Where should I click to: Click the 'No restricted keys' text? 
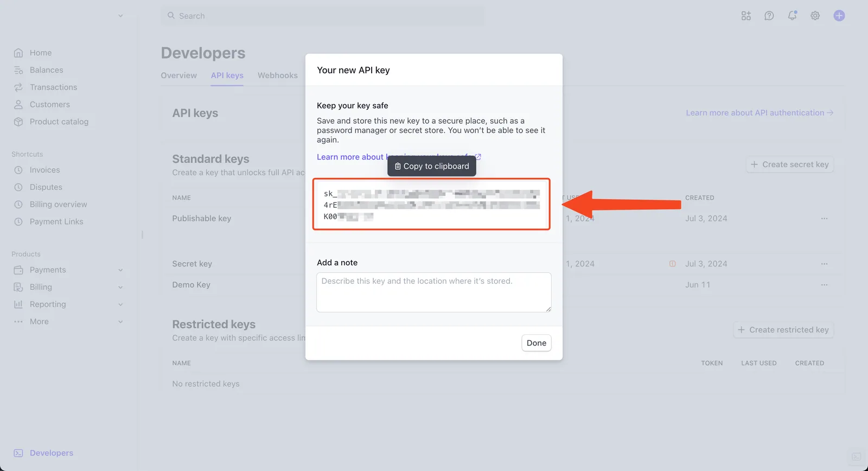click(206, 384)
